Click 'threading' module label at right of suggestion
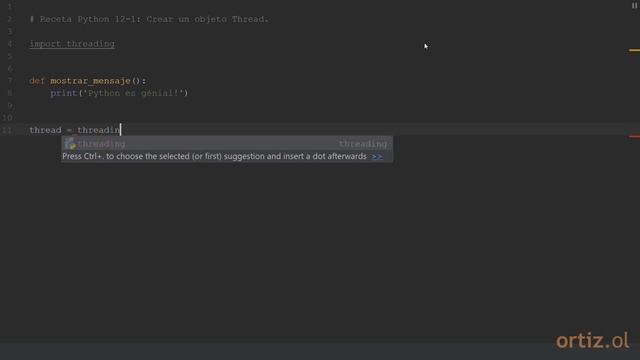This screenshot has height=360, width=640. click(x=362, y=144)
